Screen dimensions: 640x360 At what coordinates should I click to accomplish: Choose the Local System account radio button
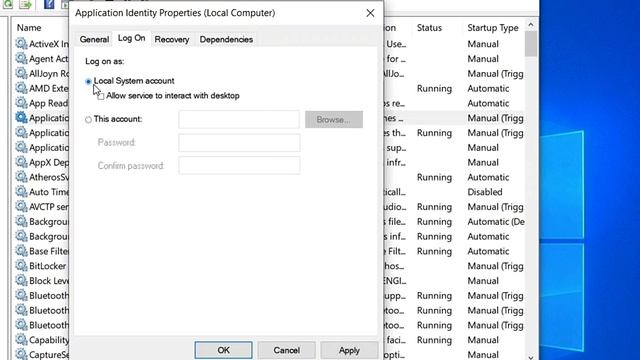click(88, 81)
